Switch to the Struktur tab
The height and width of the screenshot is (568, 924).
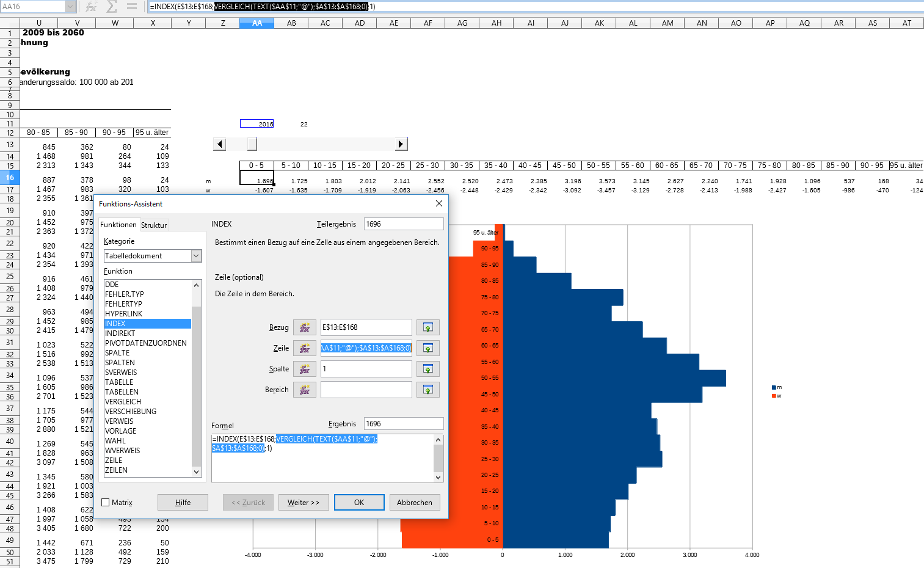pos(154,225)
